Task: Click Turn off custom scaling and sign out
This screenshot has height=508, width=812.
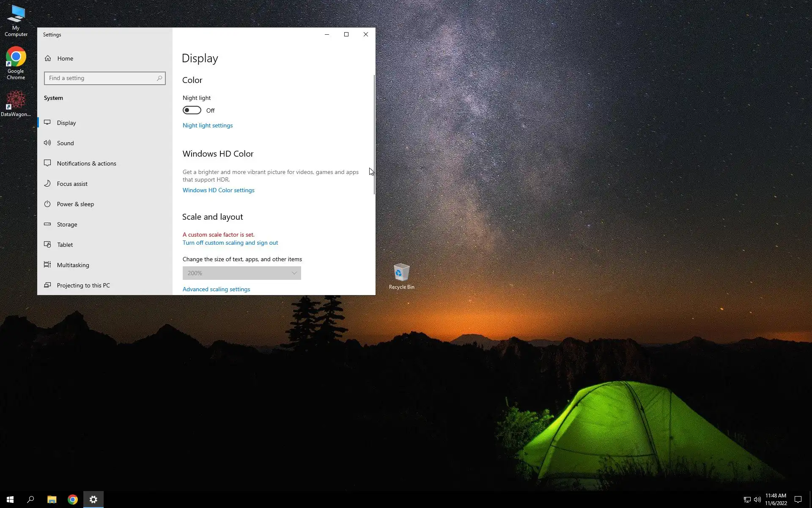Action: [x=230, y=243]
